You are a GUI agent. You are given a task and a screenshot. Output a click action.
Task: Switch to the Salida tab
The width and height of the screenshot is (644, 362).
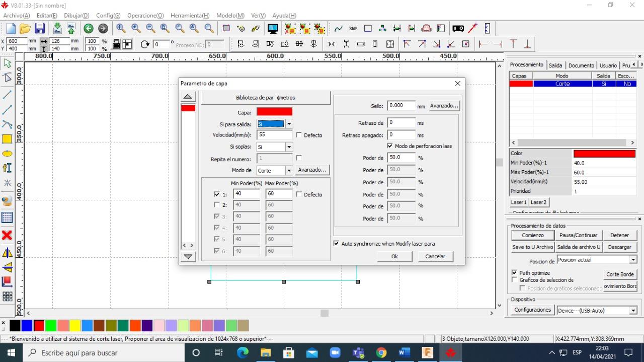click(x=555, y=65)
